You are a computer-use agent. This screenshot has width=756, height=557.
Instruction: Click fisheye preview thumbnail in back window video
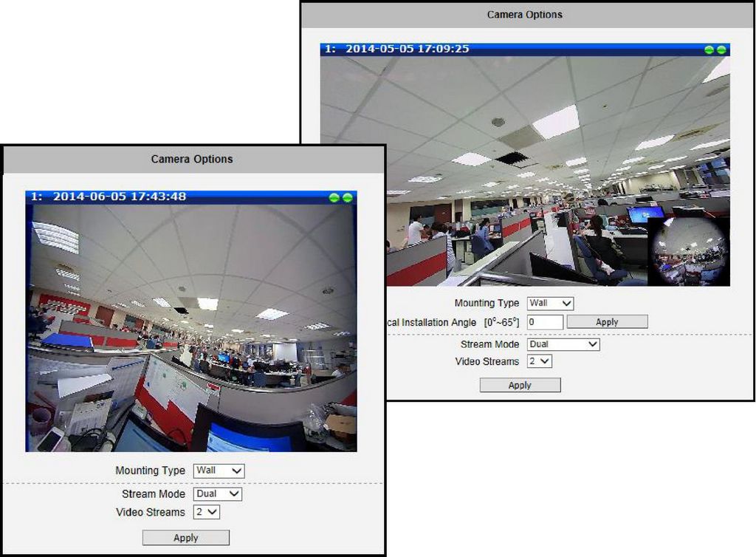tap(689, 251)
